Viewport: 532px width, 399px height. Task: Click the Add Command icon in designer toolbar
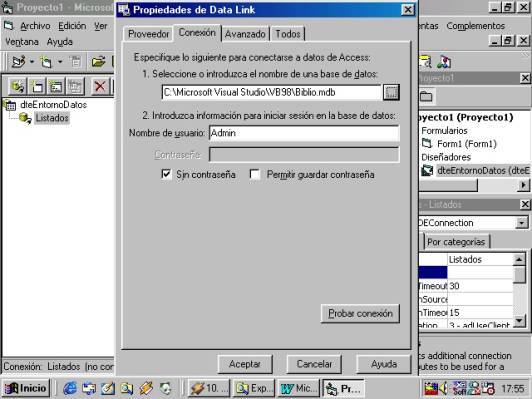tap(37, 87)
